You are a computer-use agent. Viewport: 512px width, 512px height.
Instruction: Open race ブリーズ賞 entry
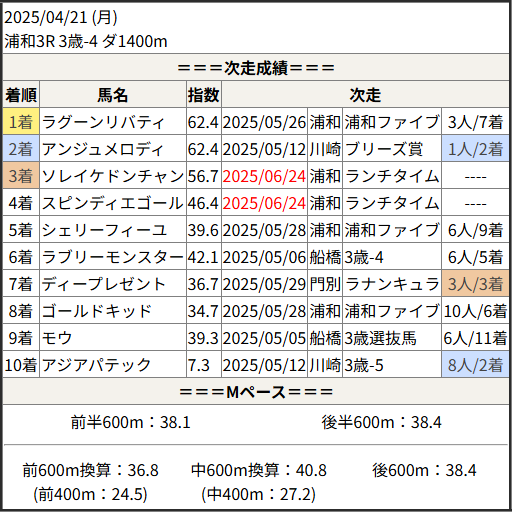(384, 149)
